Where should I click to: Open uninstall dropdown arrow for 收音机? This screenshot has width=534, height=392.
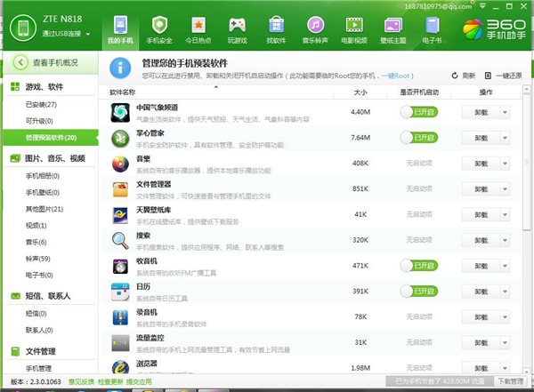(505, 266)
